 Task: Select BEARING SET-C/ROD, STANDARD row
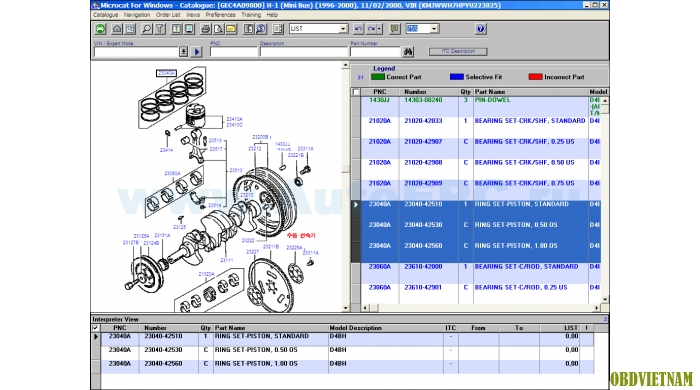[480, 274]
